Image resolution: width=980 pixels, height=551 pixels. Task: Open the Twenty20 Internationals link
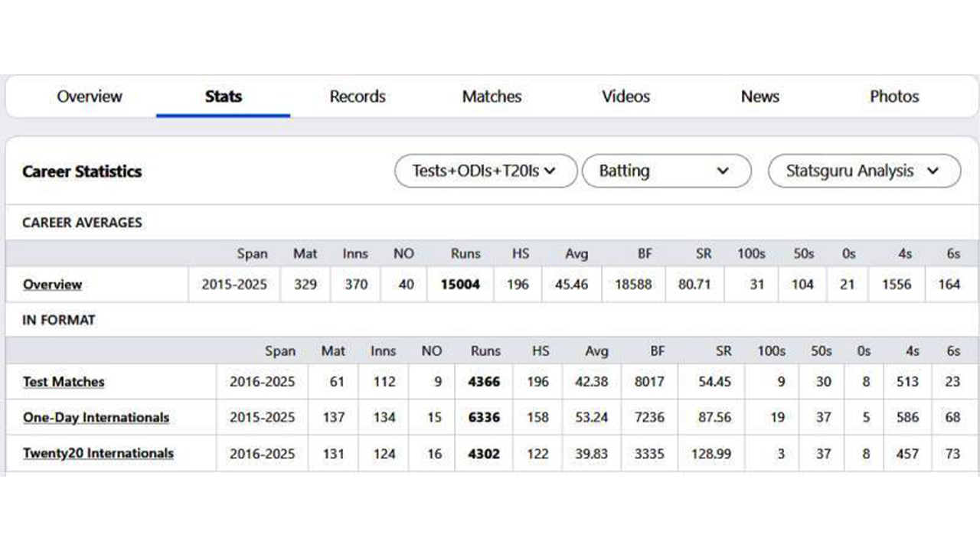98,454
